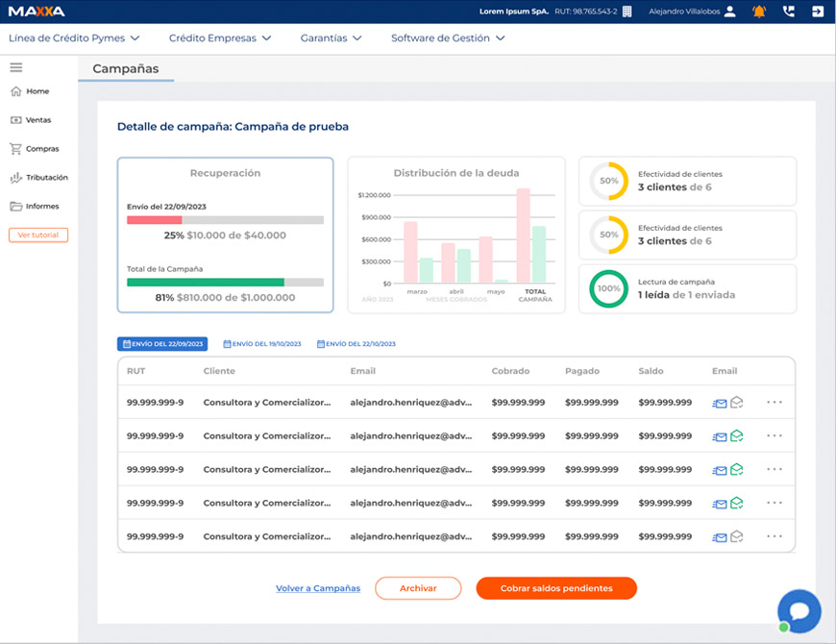Click the Pagado column header
Screen dimensions: 836x644
582,371
